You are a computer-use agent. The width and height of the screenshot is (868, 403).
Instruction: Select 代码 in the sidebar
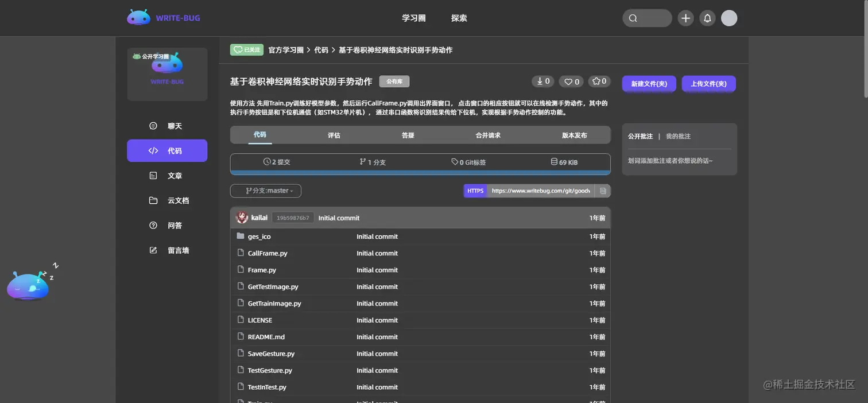point(167,151)
